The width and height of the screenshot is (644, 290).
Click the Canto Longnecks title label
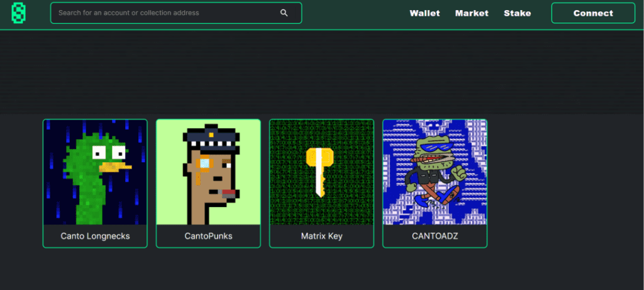click(x=96, y=236)
